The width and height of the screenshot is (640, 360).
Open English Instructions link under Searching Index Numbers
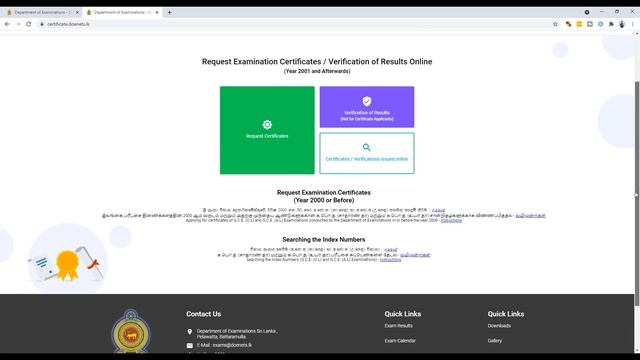[390, 260]
